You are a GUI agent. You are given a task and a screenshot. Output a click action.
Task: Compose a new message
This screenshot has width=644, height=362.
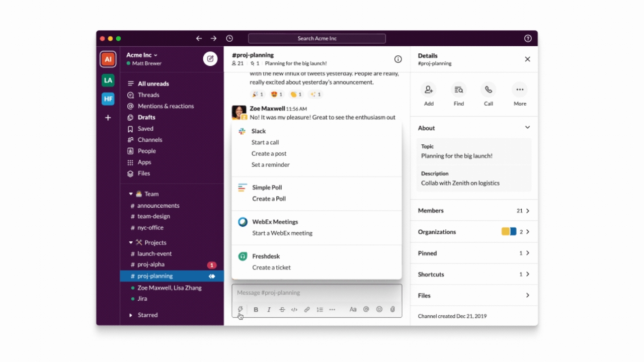point(210,59)
